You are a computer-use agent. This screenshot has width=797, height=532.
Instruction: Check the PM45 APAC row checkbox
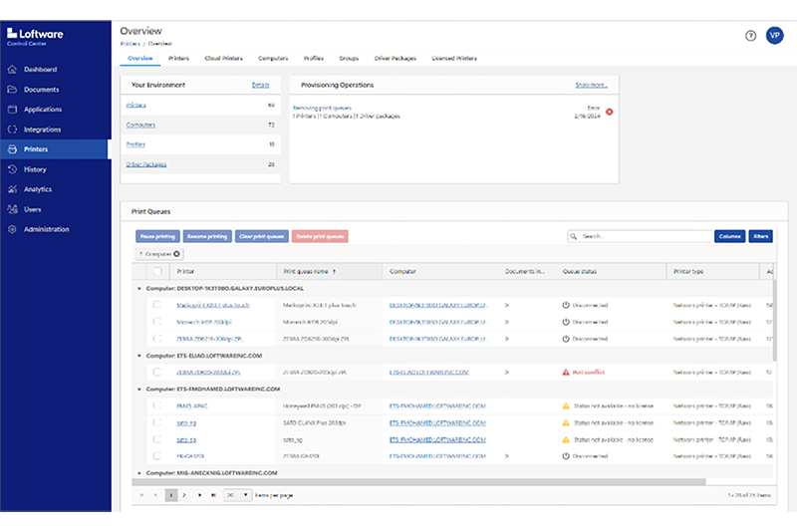pos(157,406)
